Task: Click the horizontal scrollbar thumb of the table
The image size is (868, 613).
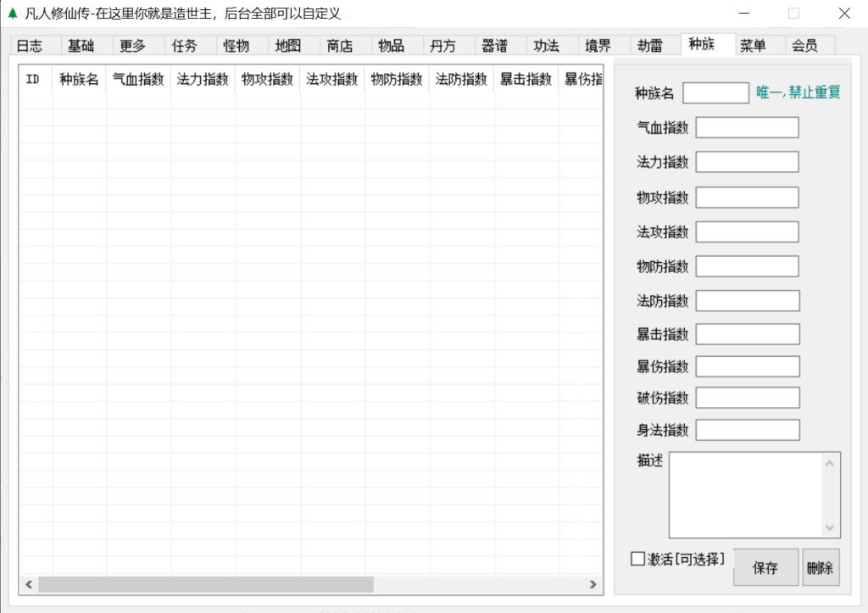Action: coord(205,584)
